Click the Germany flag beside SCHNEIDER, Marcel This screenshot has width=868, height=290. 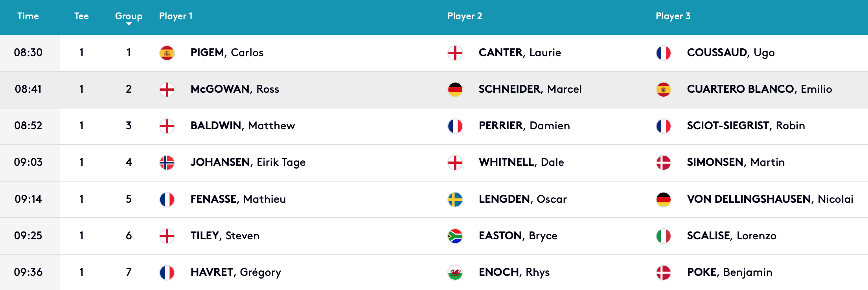tap(455, 90)
